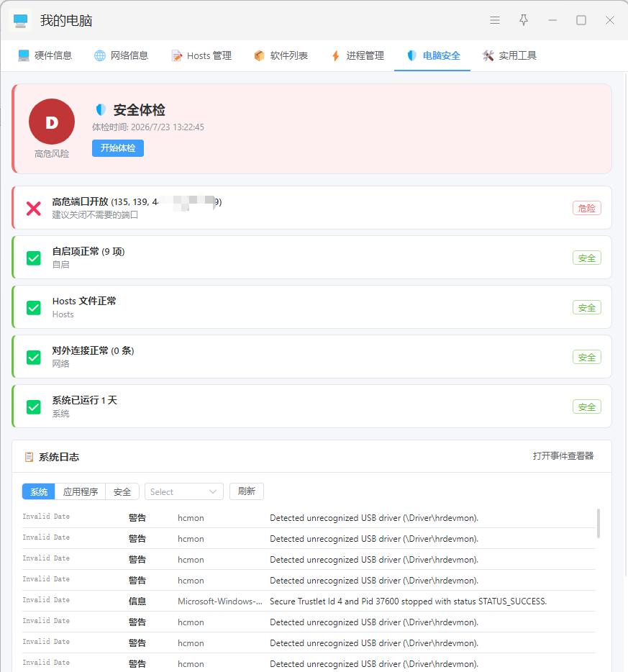Start scan with 开始体检 button

click(118, 148)
